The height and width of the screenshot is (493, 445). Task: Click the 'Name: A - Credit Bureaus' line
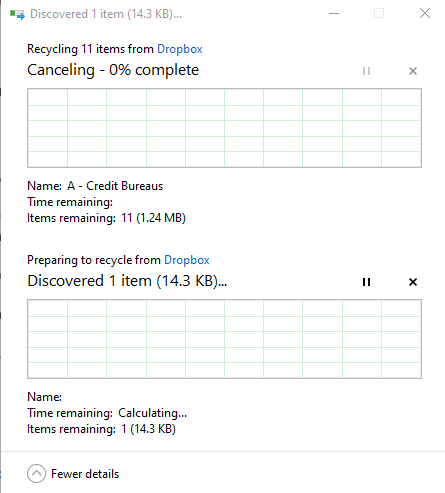[95, 186]
